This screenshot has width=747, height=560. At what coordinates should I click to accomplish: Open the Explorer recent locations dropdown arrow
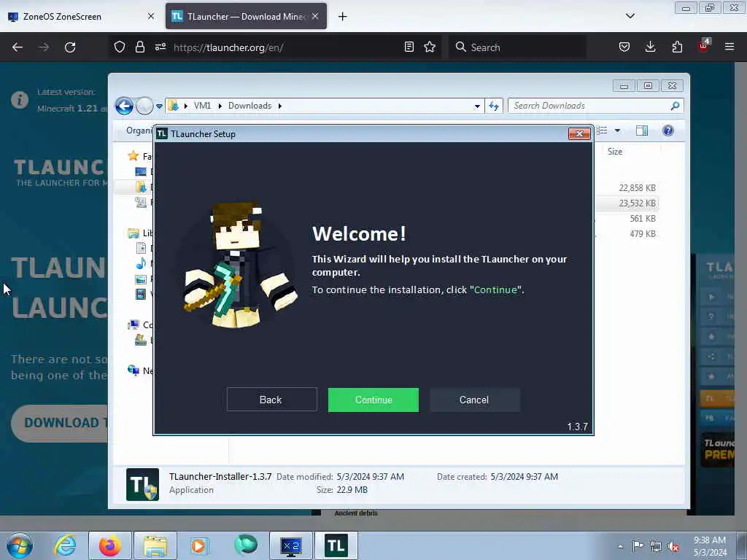coord(159,106)
